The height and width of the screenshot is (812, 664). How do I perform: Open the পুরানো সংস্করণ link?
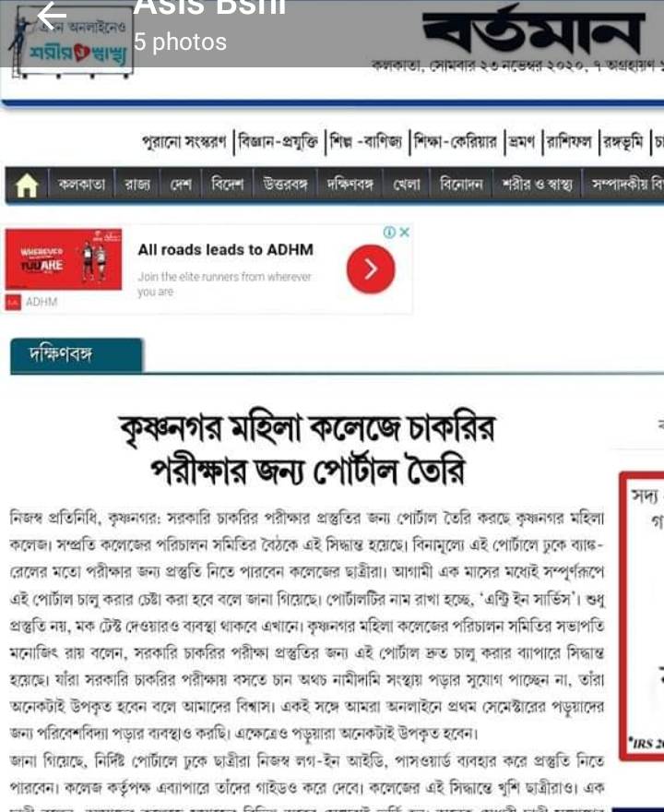184,142
